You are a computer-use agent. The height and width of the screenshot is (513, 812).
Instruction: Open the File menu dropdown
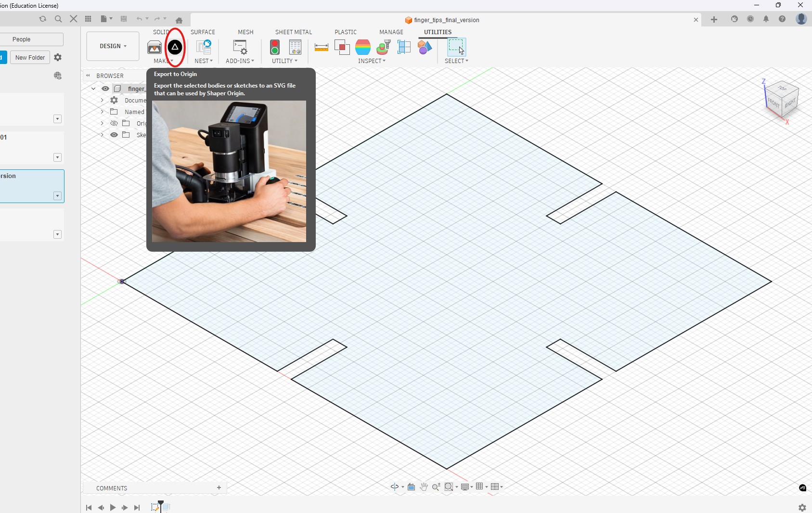pyautogui.click(x=106, y=19)
